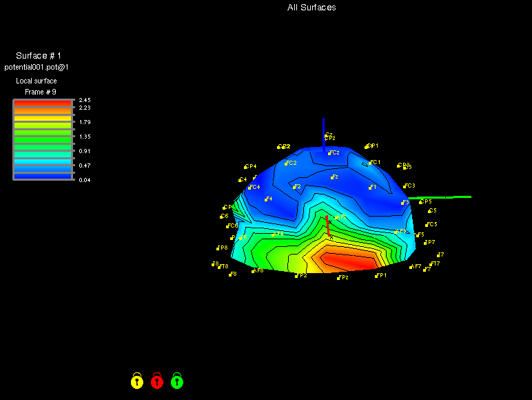Screen dimensions: 532x400
Task: Click the red-orange peak region on surface
Action: [348, 261]
